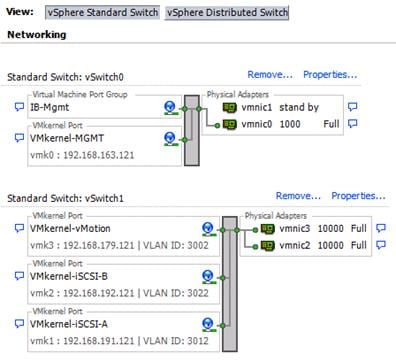Click info bubble next to vmnic3

[381, 228]
